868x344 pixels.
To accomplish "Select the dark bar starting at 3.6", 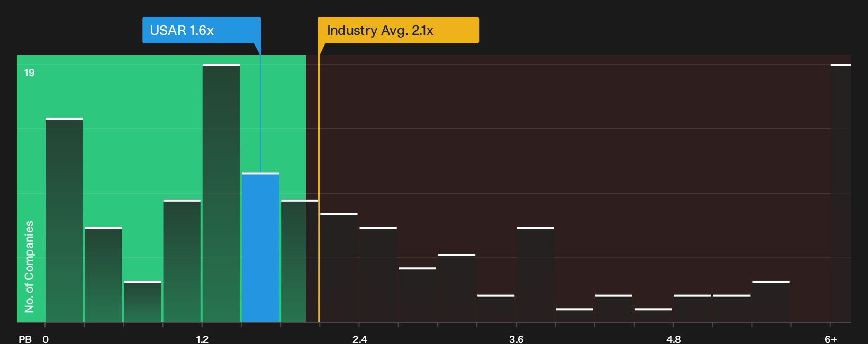I will pyautogui.click(x=535, y=274).
